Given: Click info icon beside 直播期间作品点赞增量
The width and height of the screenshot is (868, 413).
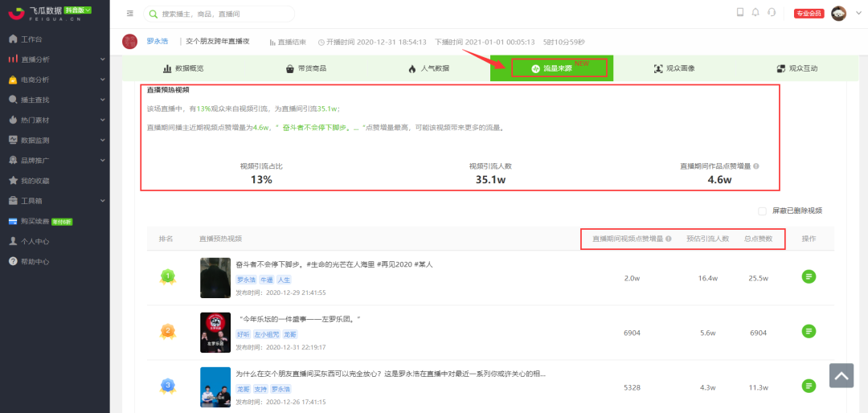Looking at the screenshot, I should [756, 166].
